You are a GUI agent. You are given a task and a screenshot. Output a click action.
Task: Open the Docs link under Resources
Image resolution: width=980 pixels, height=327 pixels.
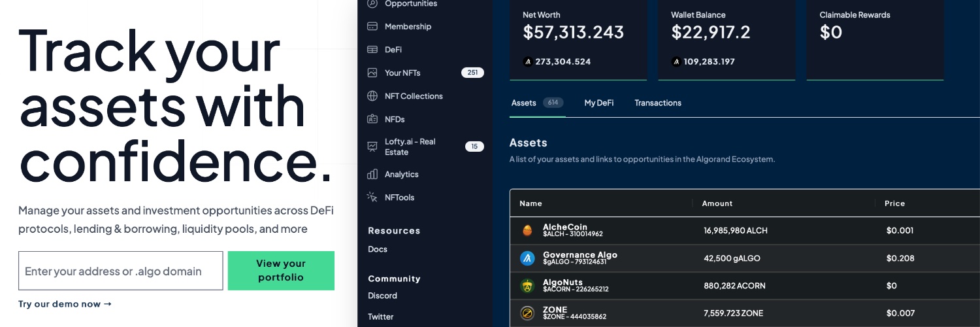[x=378, y=249]
